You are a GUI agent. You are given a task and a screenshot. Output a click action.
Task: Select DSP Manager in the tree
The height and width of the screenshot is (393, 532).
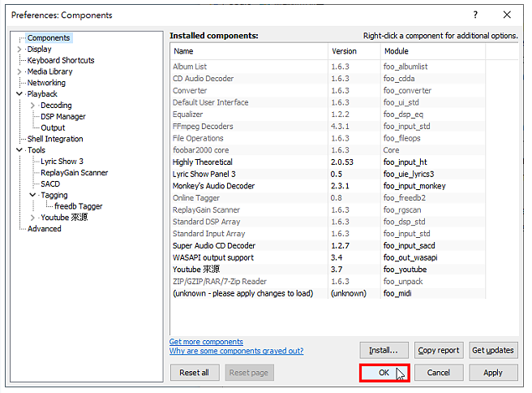63,116
